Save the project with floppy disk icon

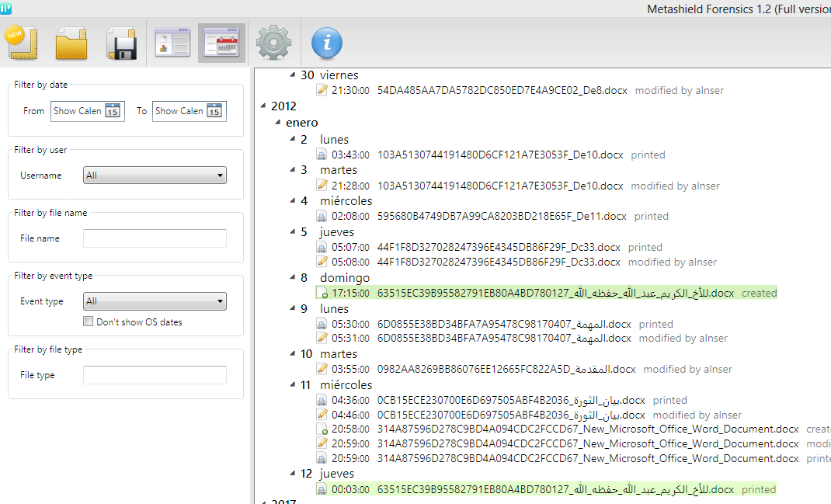coord(121,43)
